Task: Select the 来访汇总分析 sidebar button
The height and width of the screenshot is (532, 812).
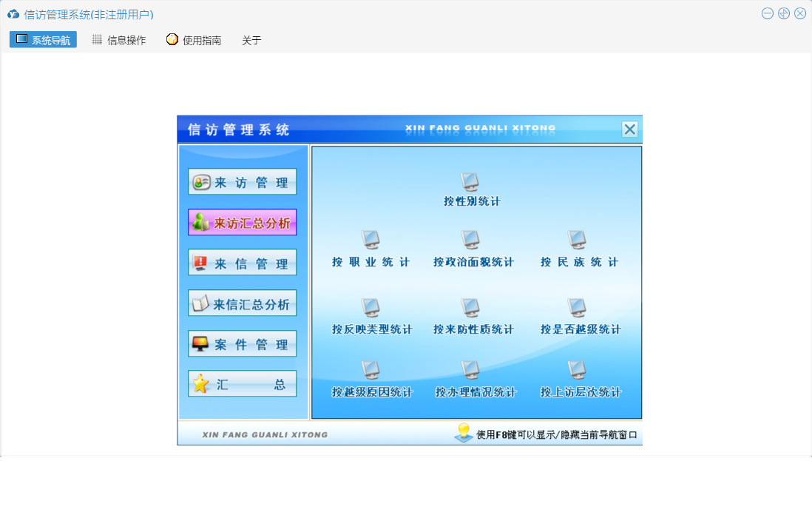Action: click(x=243, y=223)
